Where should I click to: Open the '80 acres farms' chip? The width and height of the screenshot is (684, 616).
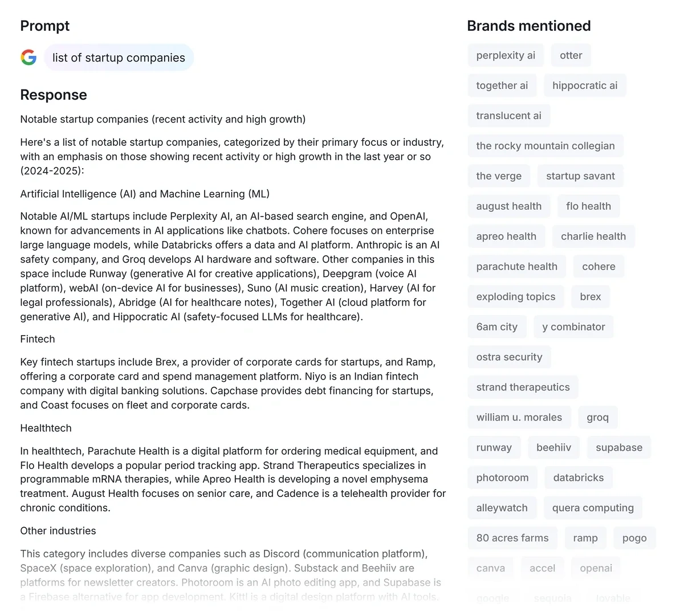[512, 539]
